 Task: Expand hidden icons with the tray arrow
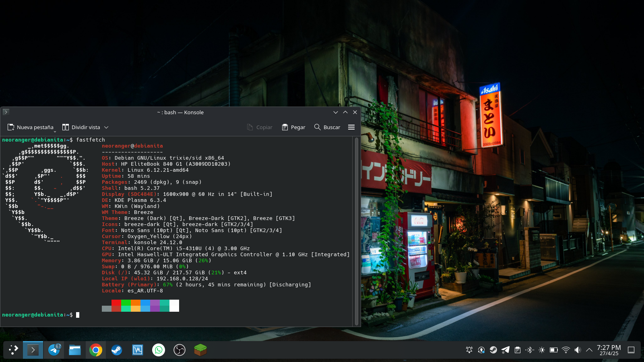[589, 350]
